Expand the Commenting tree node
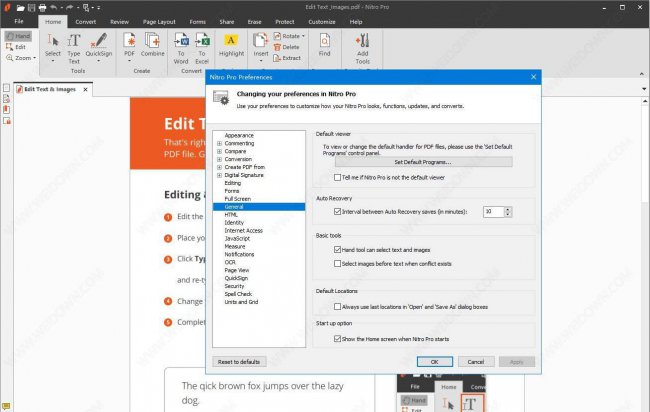 click(219, 143)
